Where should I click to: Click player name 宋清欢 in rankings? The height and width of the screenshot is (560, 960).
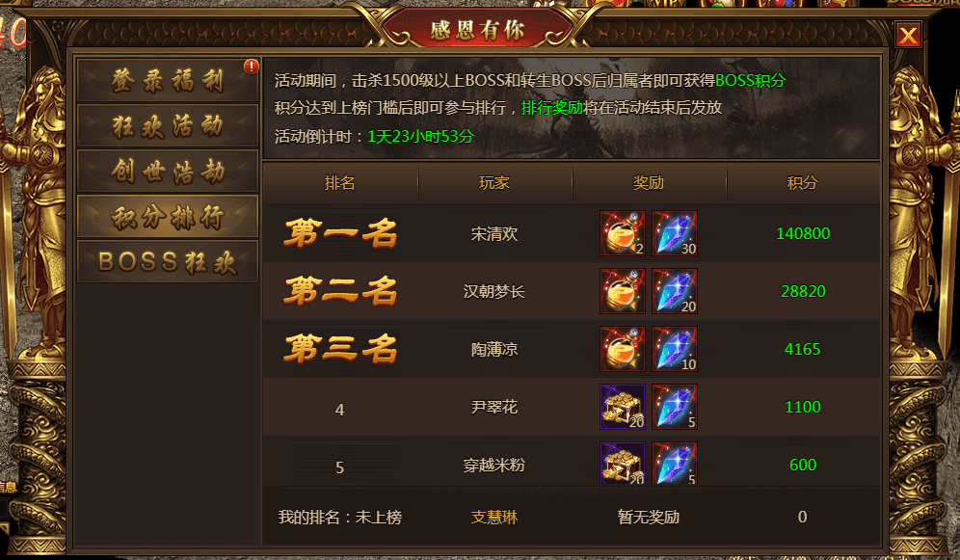(x=494, y=234)
